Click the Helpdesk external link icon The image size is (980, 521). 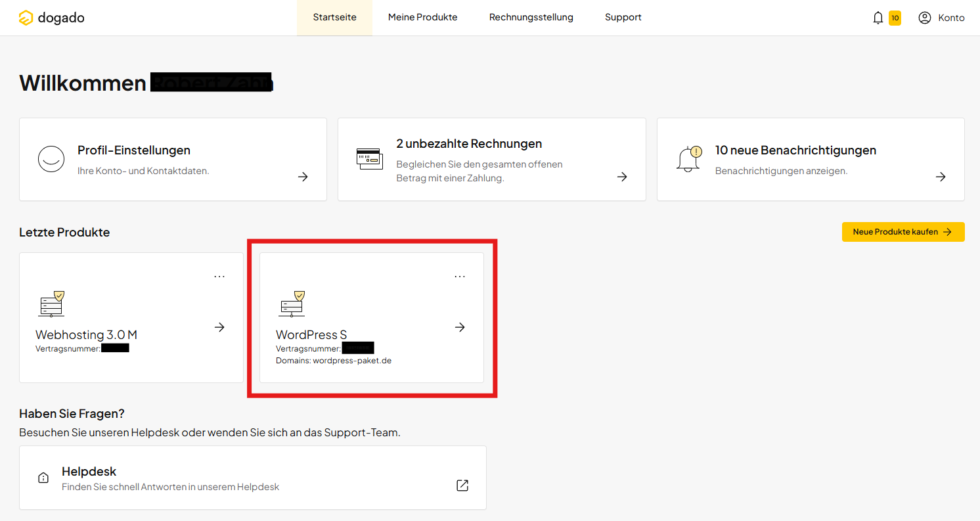pos(462,486)
